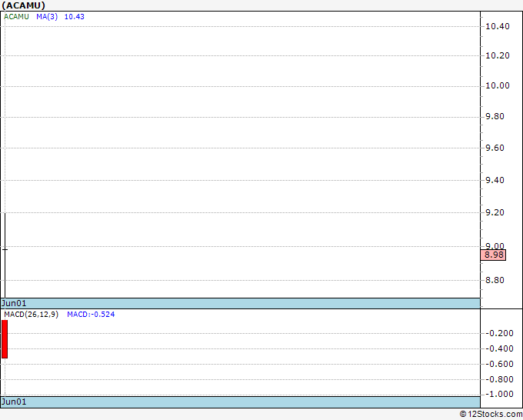
Task: Click the Jun01 date on price chart
Action: [14, 303]
